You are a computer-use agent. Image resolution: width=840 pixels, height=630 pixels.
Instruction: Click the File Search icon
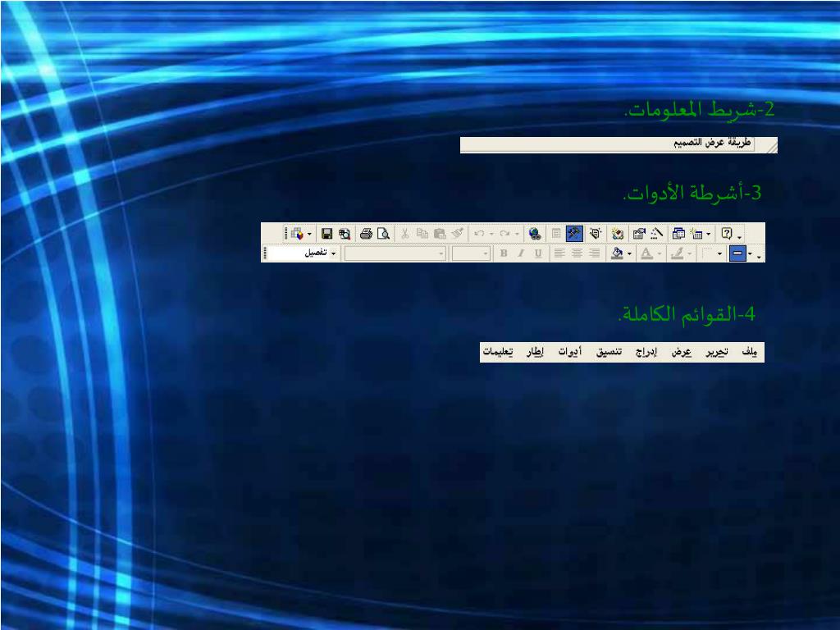[x=345, y=234]
